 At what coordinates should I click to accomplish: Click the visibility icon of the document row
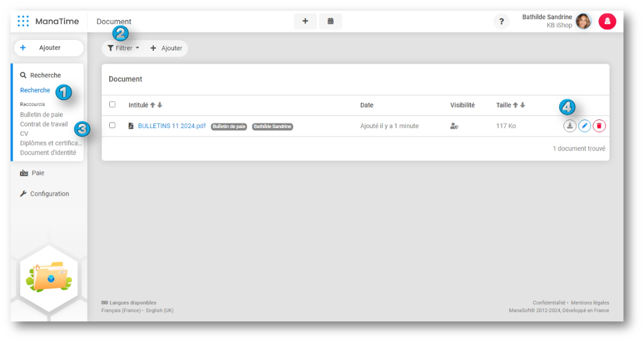tap(454, 126)
